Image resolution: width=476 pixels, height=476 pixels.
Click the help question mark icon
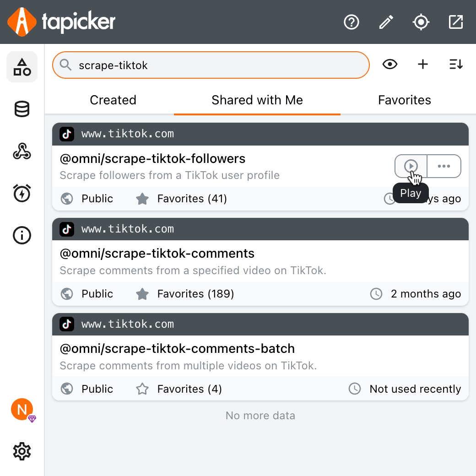pos(352,22)
